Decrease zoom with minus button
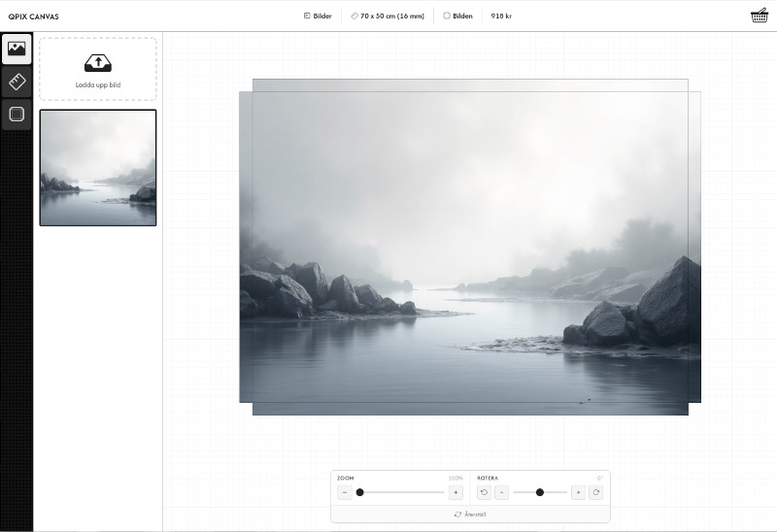 pyautogui.click(x=345, y=492)
